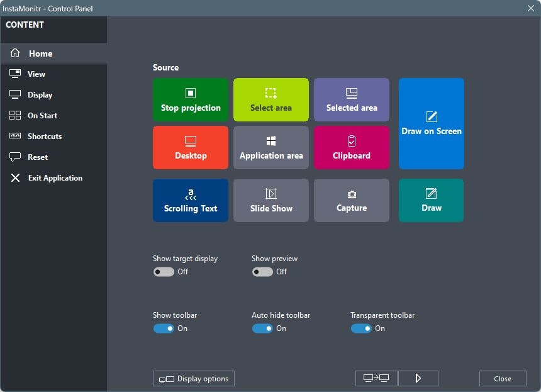Start Draw on Screen mode
Viewport: 541px width, 392px height.
[x=432, y=123]
